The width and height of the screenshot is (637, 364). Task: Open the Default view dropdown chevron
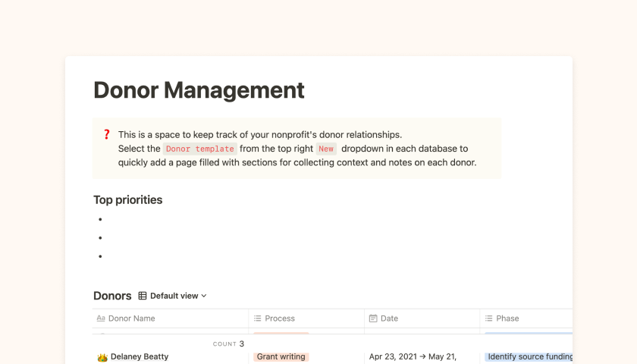pos(204,296)
